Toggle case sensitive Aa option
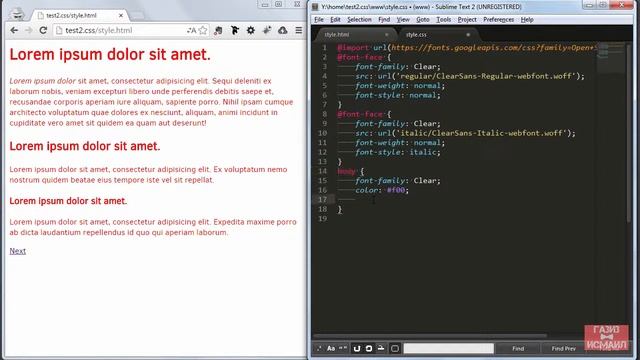Image resolution: width=640 pixels, height=360 pixels. click(x=331, y=349)
